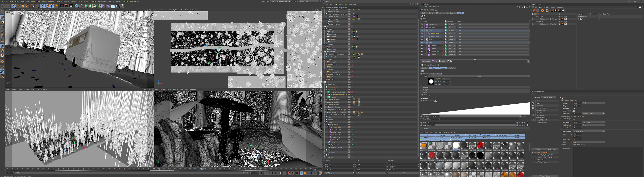
Task: Click the Attributes lock icon
Action: click(524, 7)
